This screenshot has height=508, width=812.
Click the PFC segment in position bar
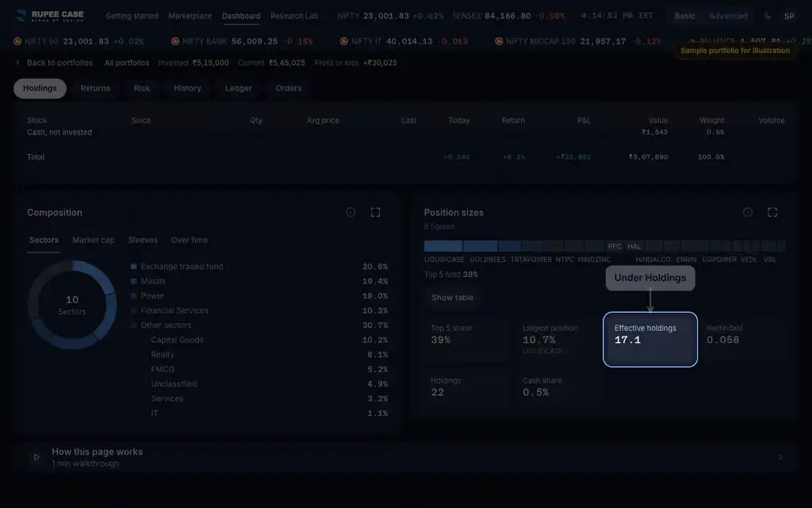[615, 246]
